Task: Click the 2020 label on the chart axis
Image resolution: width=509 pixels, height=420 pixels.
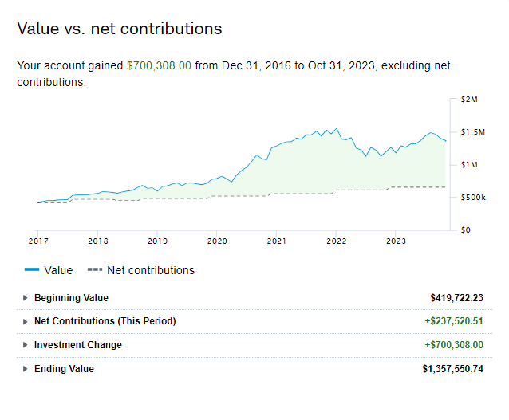Action: coord(217,240)
